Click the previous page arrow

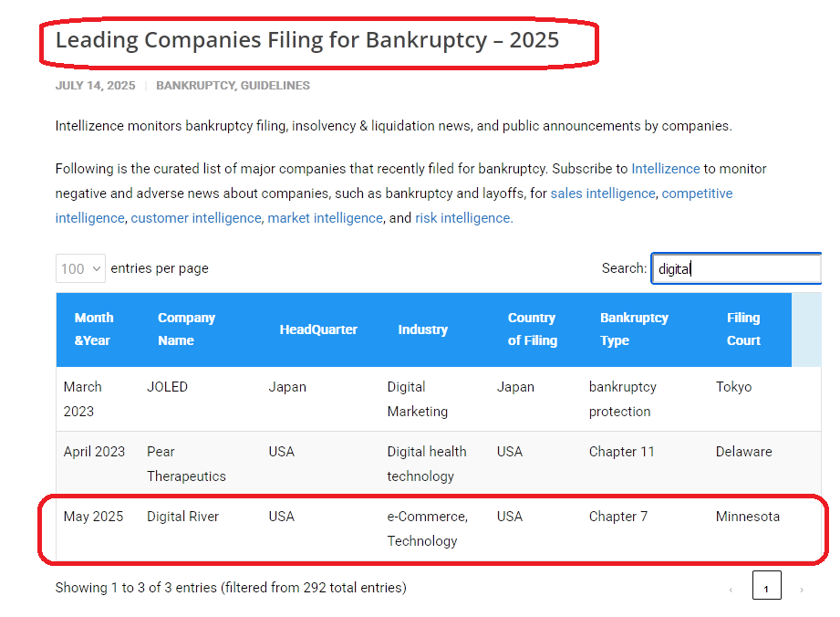tap(731, 590)
